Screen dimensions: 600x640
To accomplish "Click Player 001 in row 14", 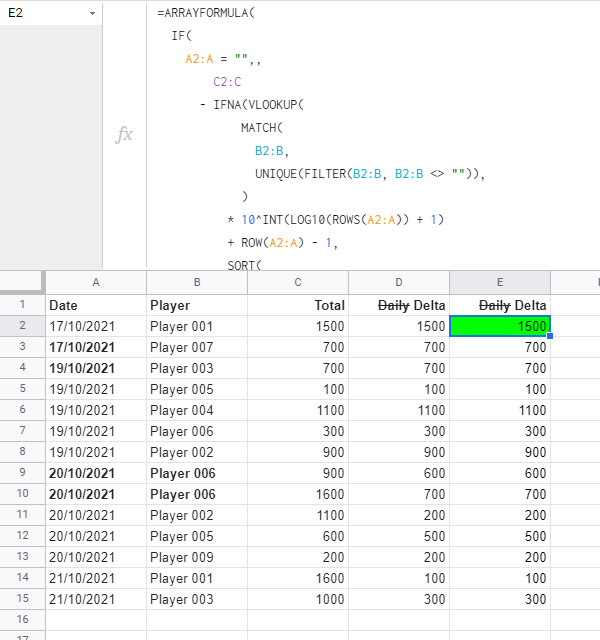I will coord(197,578).
